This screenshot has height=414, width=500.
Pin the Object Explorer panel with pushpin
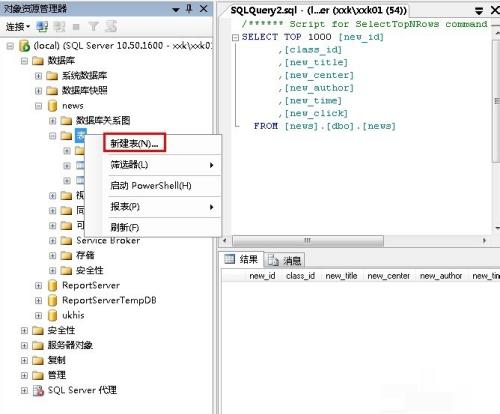pos(189,9)
